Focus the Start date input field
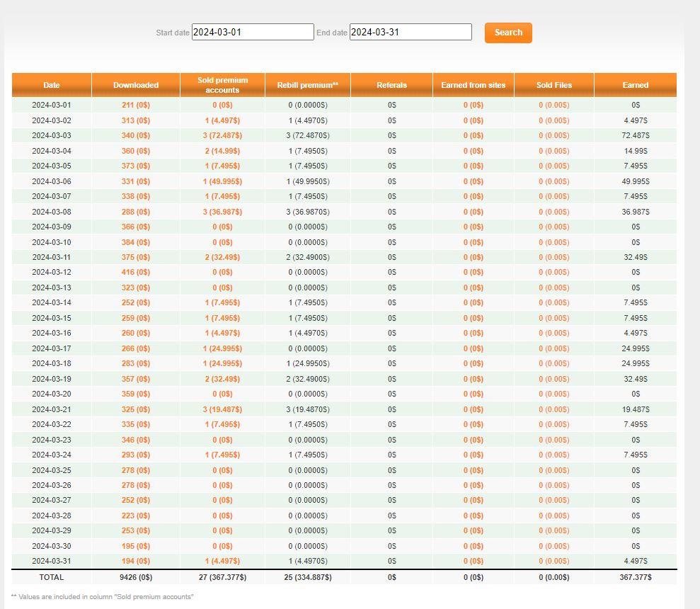 click(x=253, y=32)
